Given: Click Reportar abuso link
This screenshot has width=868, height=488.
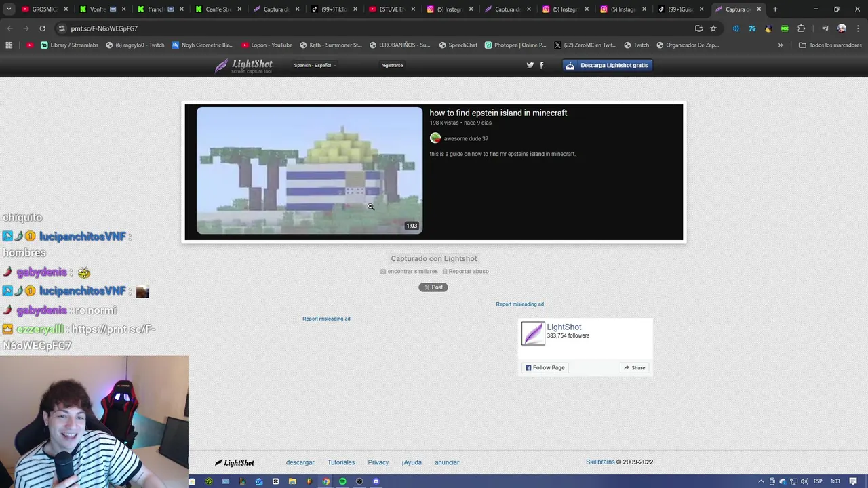Looking at the screenshot, I should (x=465, y=271).
